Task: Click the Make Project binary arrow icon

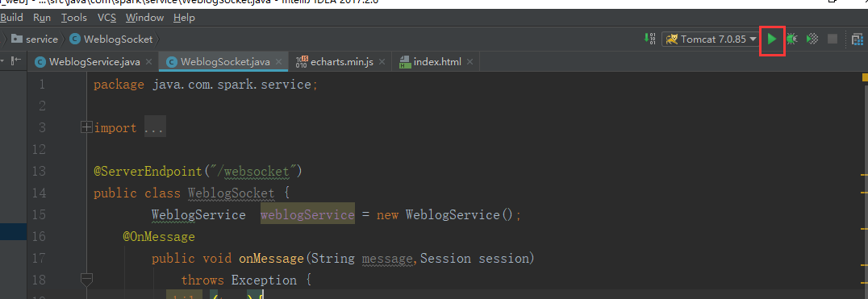Action: (x=650, y=39)
